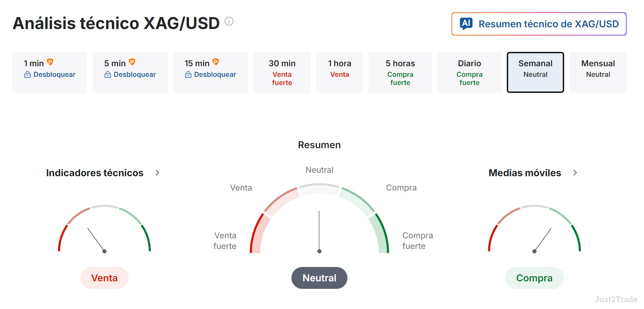Select the 30 min timeframe tab
Viewport: 644px width, 309px height.
pyautogui.click(x=282, y=72)
